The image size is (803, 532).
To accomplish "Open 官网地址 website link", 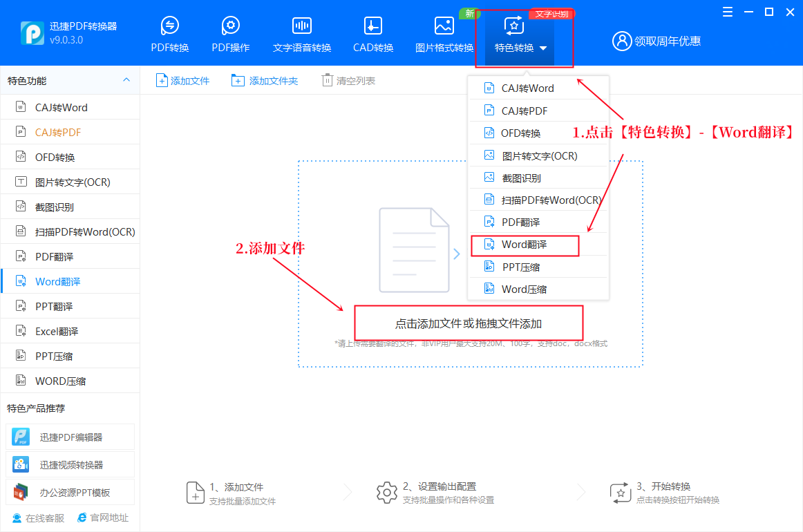I will [x=103, y=517].
